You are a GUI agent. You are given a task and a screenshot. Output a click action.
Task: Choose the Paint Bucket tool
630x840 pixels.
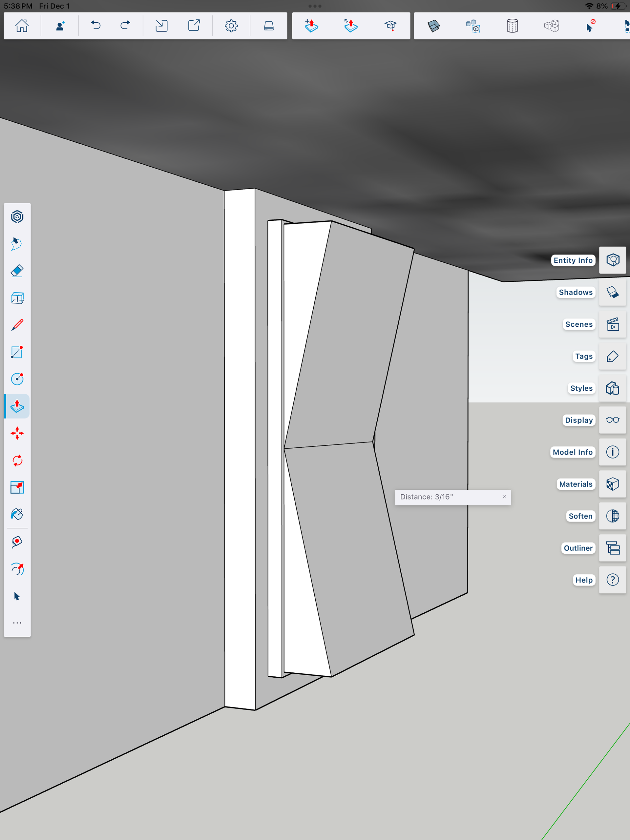(x=17, y=515)
